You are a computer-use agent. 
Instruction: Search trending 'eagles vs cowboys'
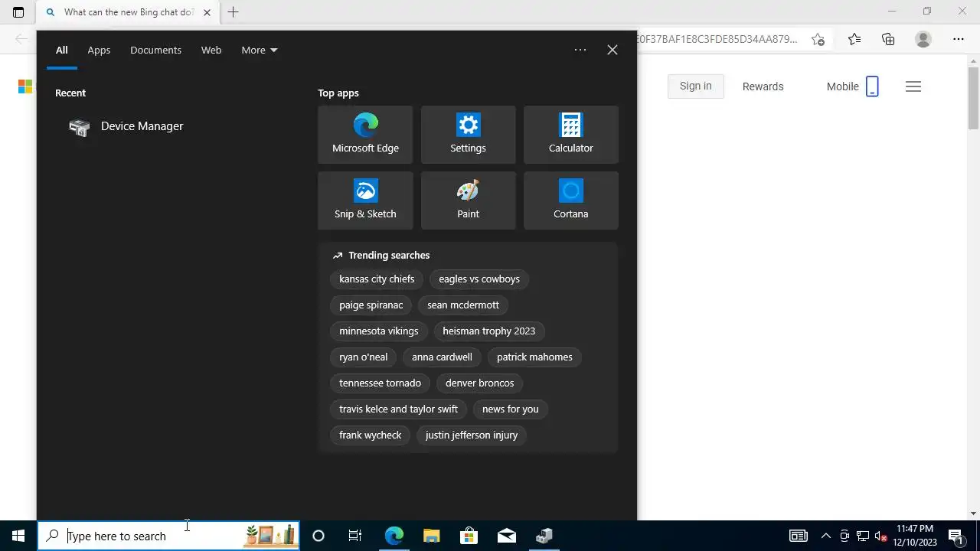tap(479, 279)
